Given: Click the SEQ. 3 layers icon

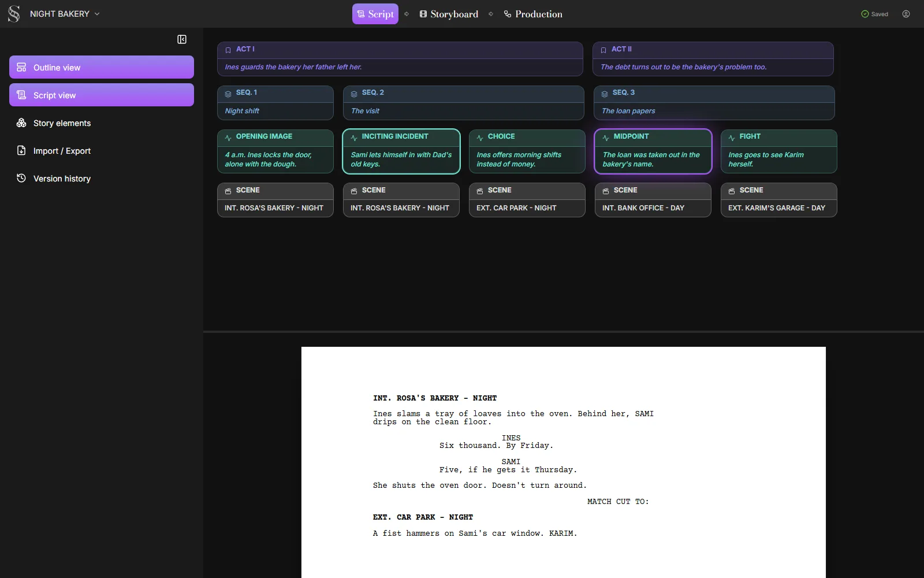Looking at the screenshot, I should pyautogui.click(x=605, y=94).
